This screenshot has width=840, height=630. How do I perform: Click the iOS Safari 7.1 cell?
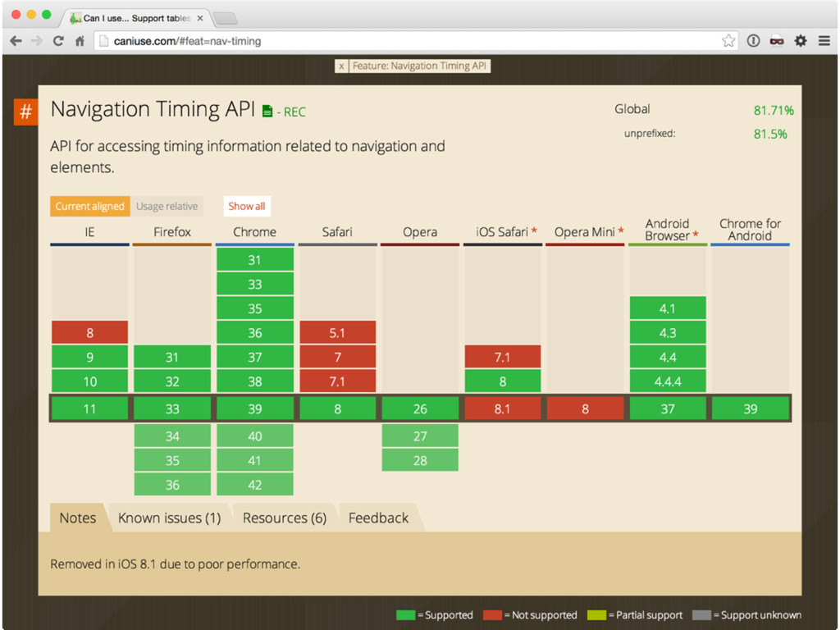pos(503,357)
